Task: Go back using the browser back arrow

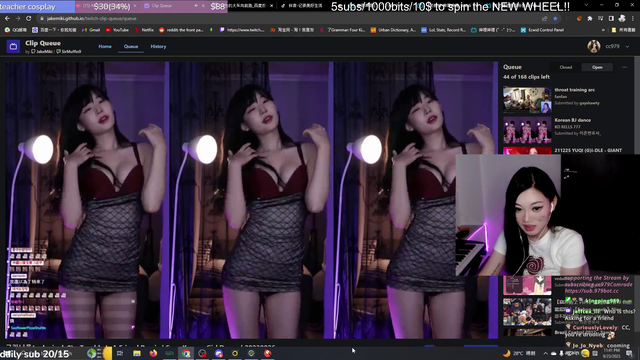Action: (7, 18)
